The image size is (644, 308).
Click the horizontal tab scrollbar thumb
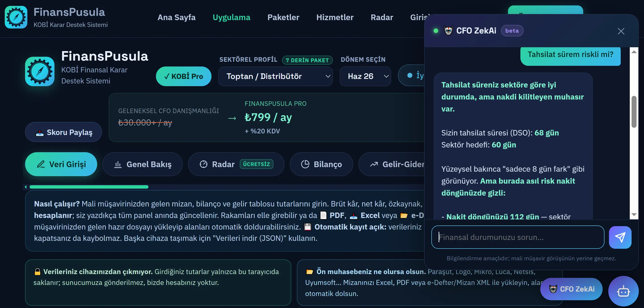click(89, 187)
